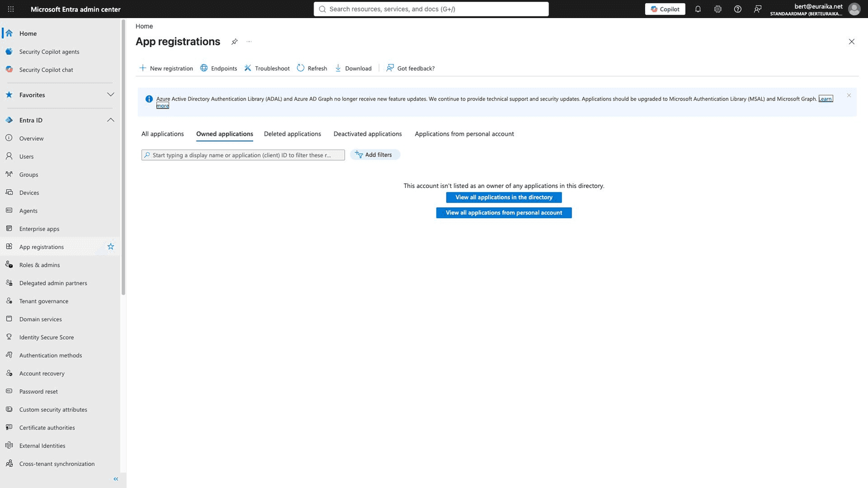Image resolution: width=868 pixels, height=488 pixels.
Task: Open Applications from personal account tab
Action: (464, 134)
